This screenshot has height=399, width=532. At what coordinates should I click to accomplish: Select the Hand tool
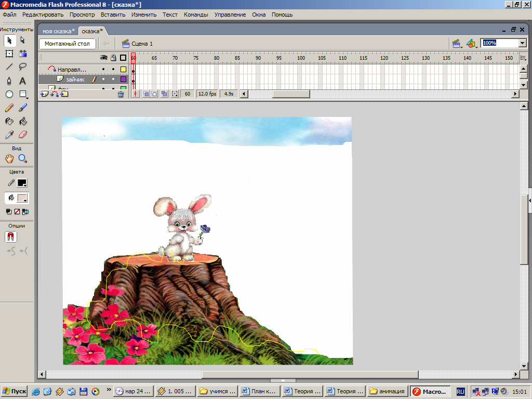9,158
